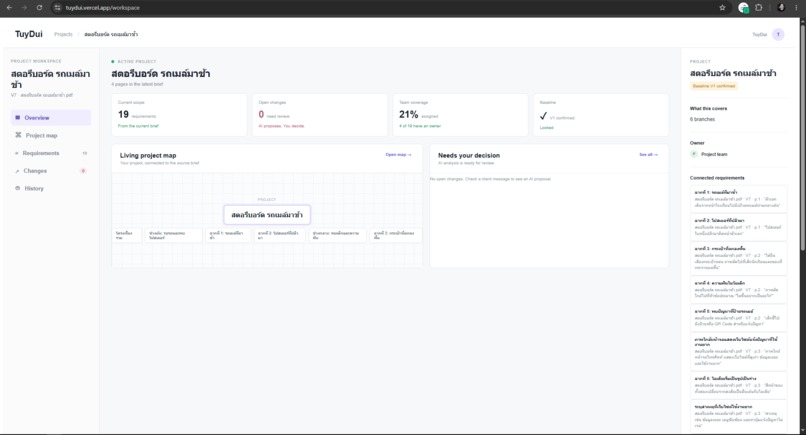
Task: Open the browser extensions puzzle icon
Action: pyautogui.click(x=759, y=8)
